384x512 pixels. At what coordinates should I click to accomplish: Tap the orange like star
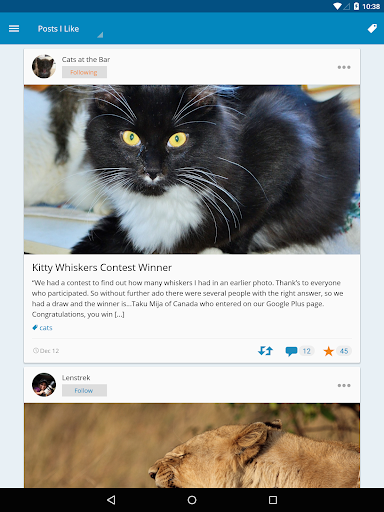pos(328,351)
